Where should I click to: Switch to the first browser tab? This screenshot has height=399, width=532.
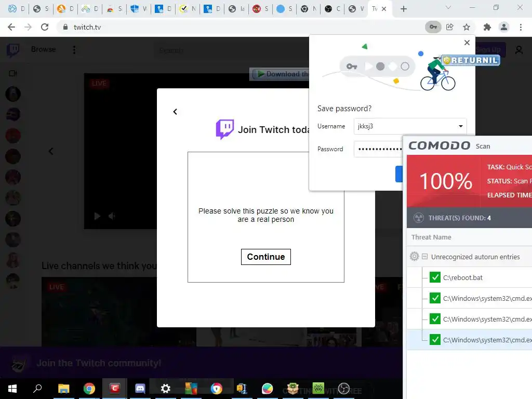pos(16,9)
